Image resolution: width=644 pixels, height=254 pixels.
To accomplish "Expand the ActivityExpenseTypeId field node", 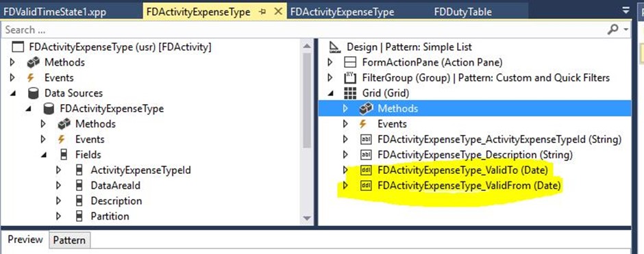I will 58,170.
